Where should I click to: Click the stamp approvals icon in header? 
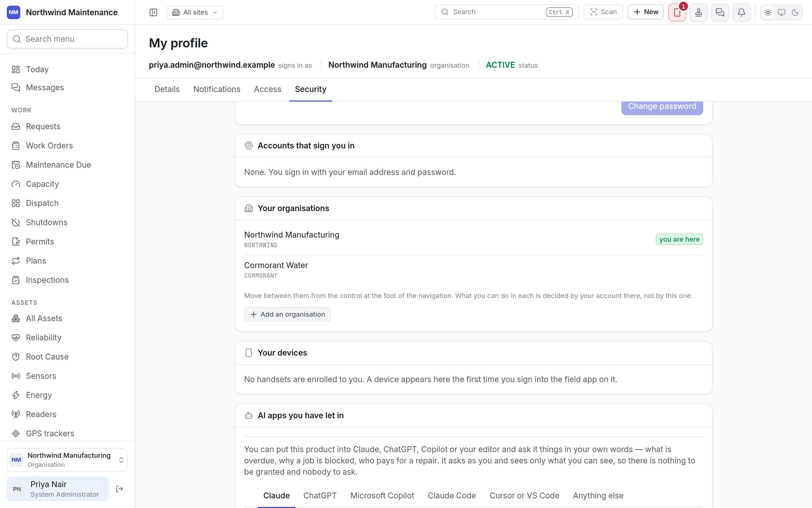[x=699, y=12]
